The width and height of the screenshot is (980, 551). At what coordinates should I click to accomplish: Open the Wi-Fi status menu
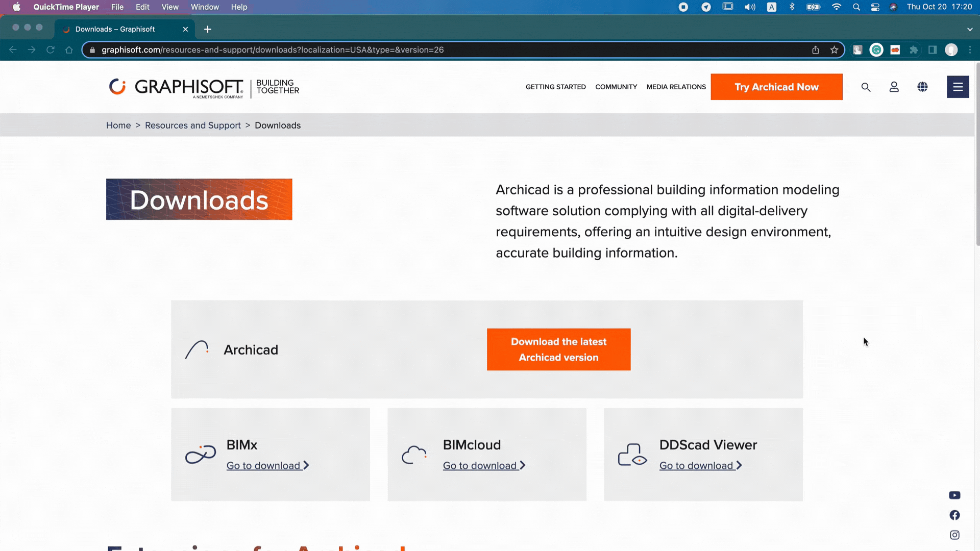(x=836, y=7)
